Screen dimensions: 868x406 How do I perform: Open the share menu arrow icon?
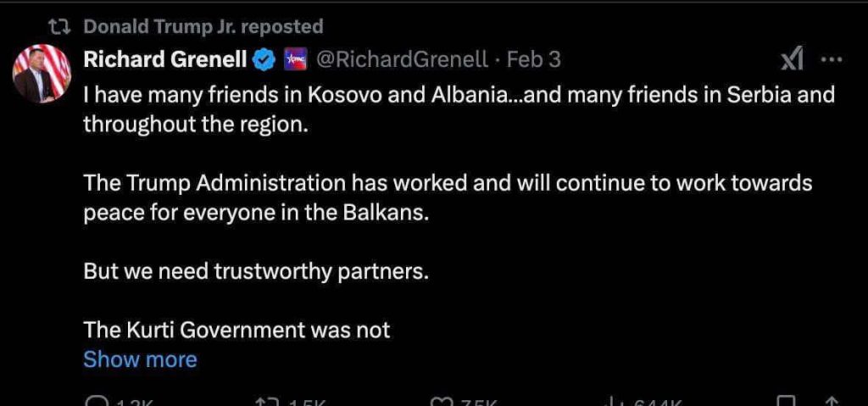tap(832, 401)
